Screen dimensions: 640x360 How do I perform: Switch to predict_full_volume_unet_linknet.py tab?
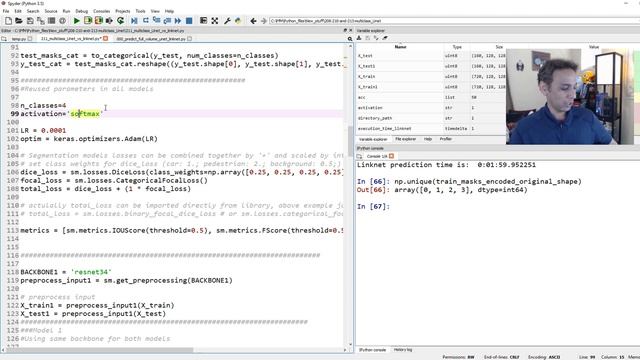click(x=151, y=39)
